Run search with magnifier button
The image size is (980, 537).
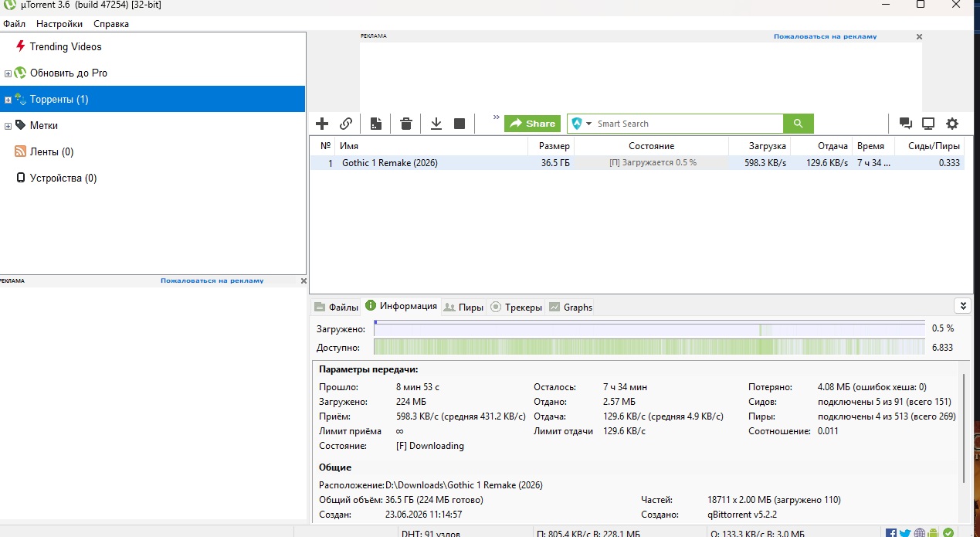click(x=799, y=124)
